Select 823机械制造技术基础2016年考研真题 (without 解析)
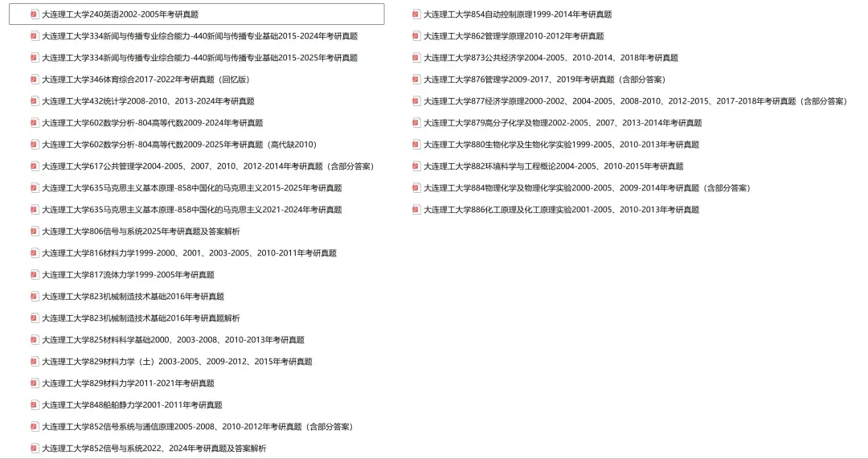 (133, 296)
